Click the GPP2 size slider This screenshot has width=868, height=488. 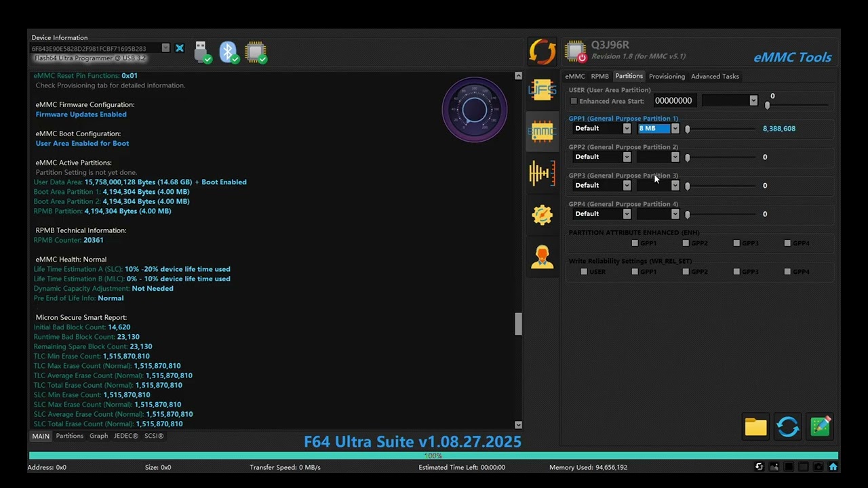pos(720,157)
